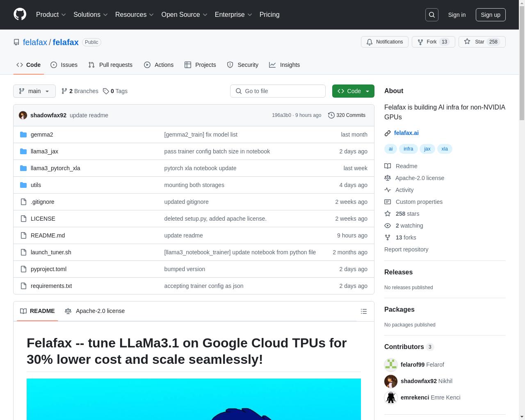Open 'bumped version' commit message
The width and height of the screenshot is (525, 420).
(x=185, y=269)
